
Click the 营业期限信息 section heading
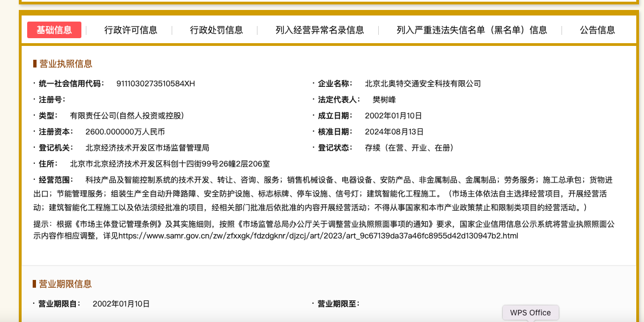[65, 284]
